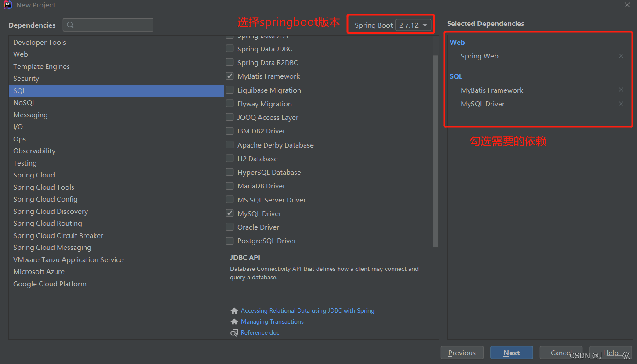The width and height of the screenshot is (637, 364).
Task: Click the Cancel button
Action: click(561, 353)
